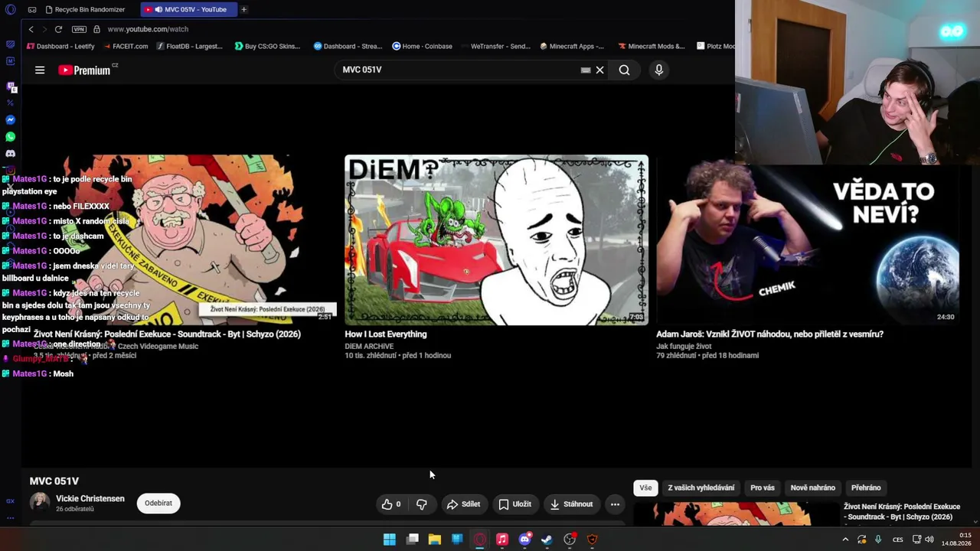This screenshot has width=980, height=551.
Task: Show hidden system tray icons
Action: [x=845, y=540]
